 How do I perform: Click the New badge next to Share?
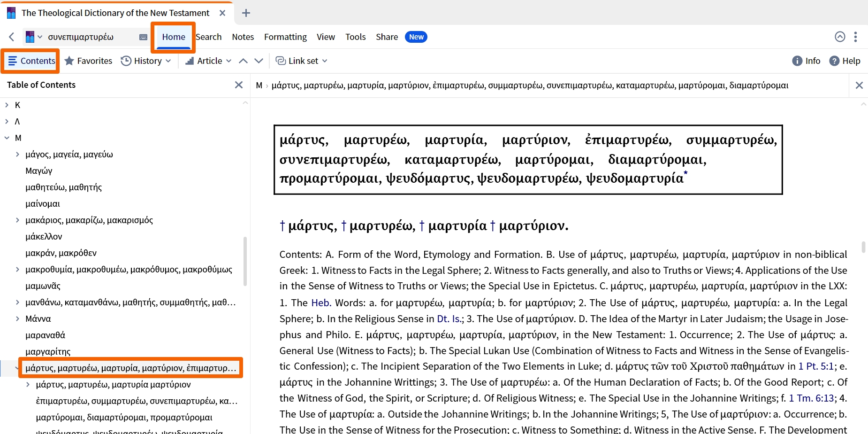coord(416,37)
